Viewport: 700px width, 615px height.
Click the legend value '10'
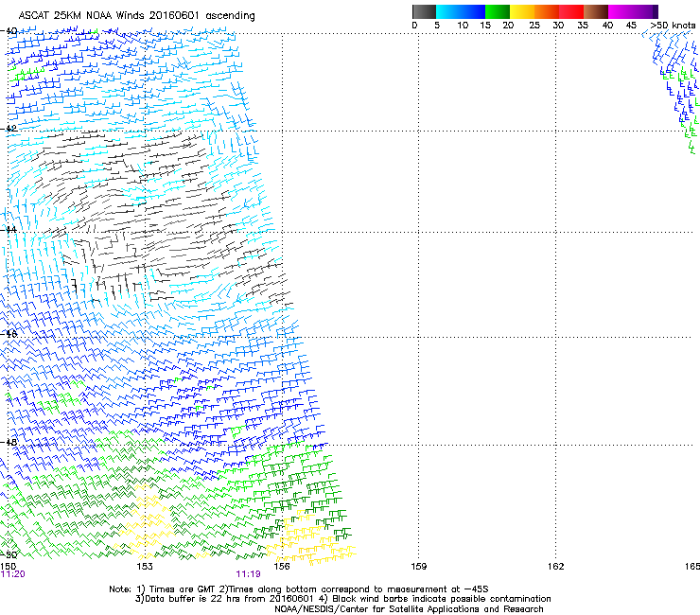tap(463, 26)
